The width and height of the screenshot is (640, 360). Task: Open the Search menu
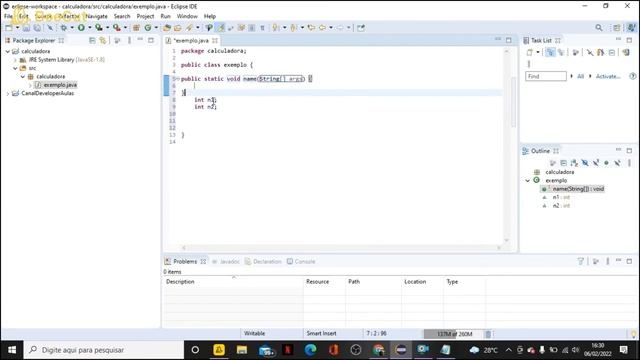click(x=122, y=16)
